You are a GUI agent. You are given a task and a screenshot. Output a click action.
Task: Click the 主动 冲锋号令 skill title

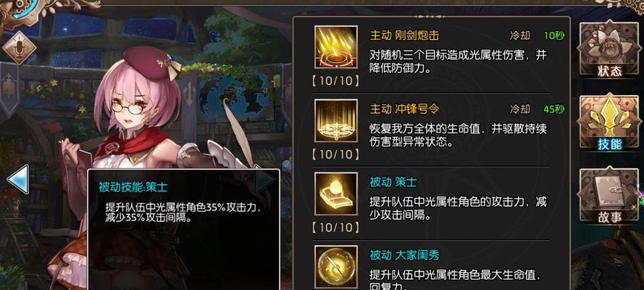point(404,109)
